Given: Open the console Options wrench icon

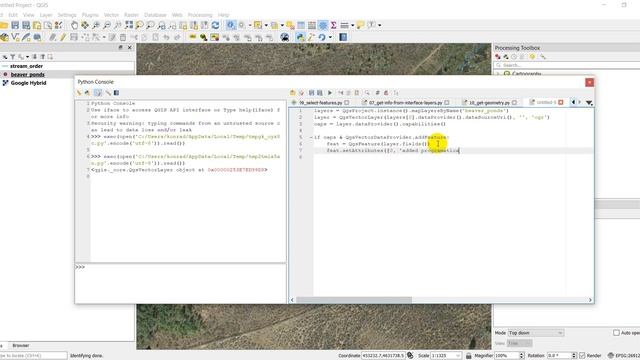Looking at the screenshot, I should tap(108, 93).
